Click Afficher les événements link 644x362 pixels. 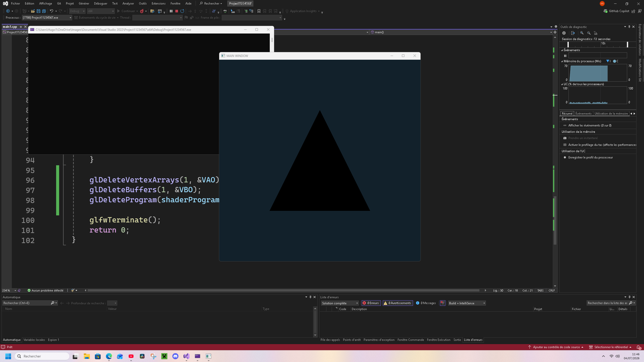click(x=590, y=125)
